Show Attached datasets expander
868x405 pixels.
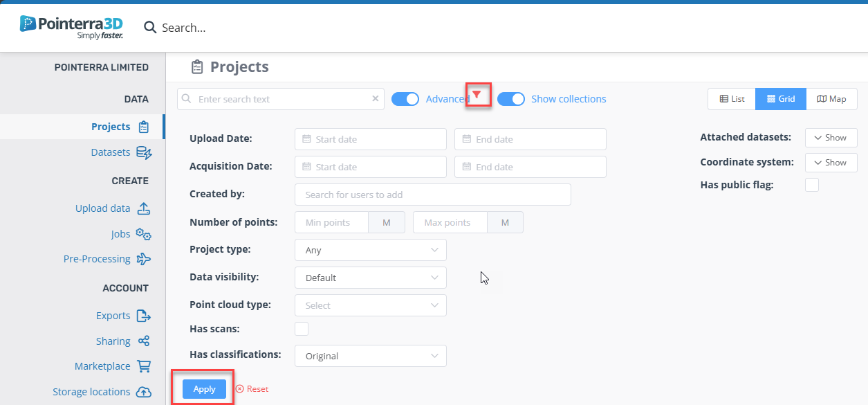[831, 138]
